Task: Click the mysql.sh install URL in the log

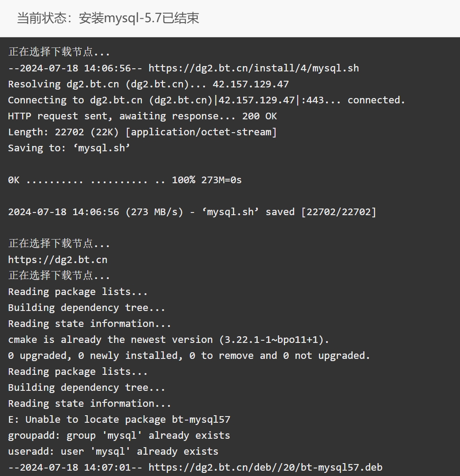Action: 254,68
